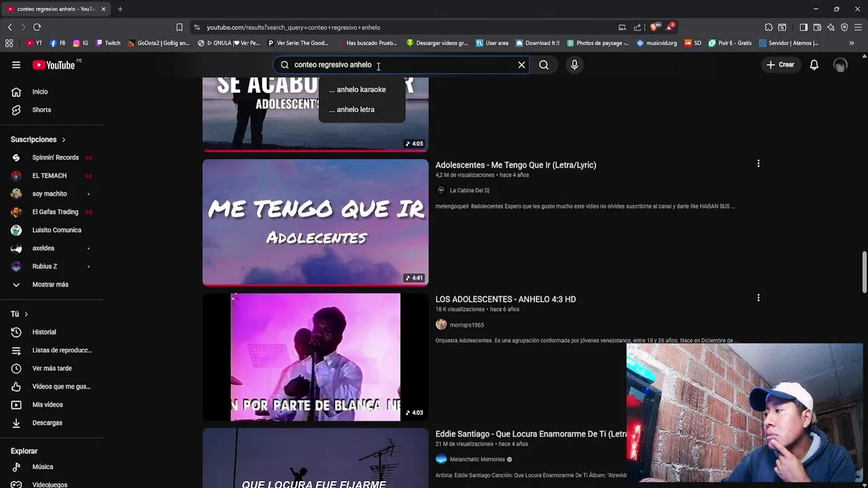The height and width of the screenshot is (488, 868).
Task: Expand the Tú section chevron
Action: click(x=26, y=314)
